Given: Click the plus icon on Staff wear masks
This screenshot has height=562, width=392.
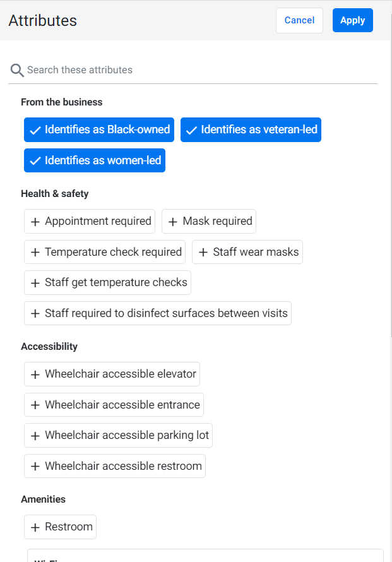Looking at the screenshot, I should [x=203, y=253].
